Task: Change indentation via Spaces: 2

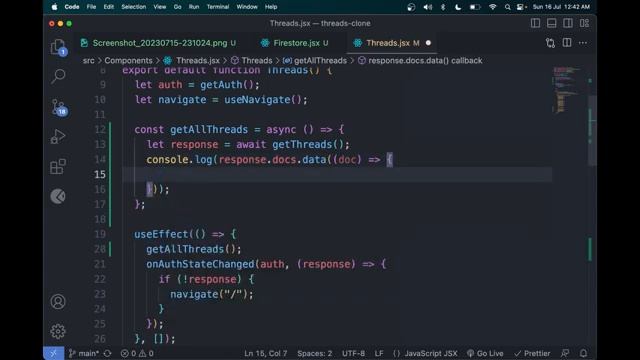Action: click(x=315, y=353)
